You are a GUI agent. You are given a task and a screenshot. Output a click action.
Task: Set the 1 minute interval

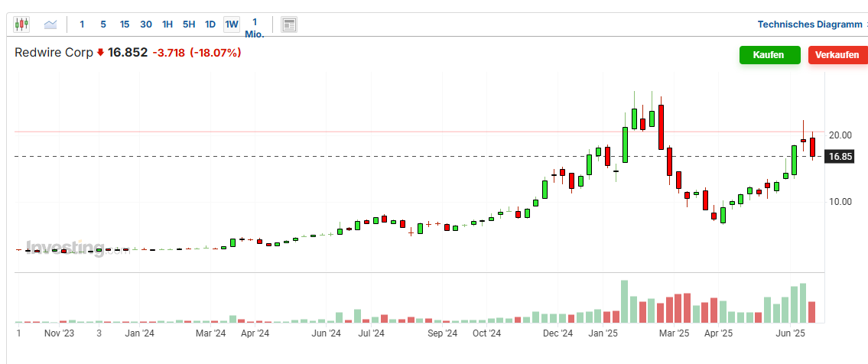[82, 24]
